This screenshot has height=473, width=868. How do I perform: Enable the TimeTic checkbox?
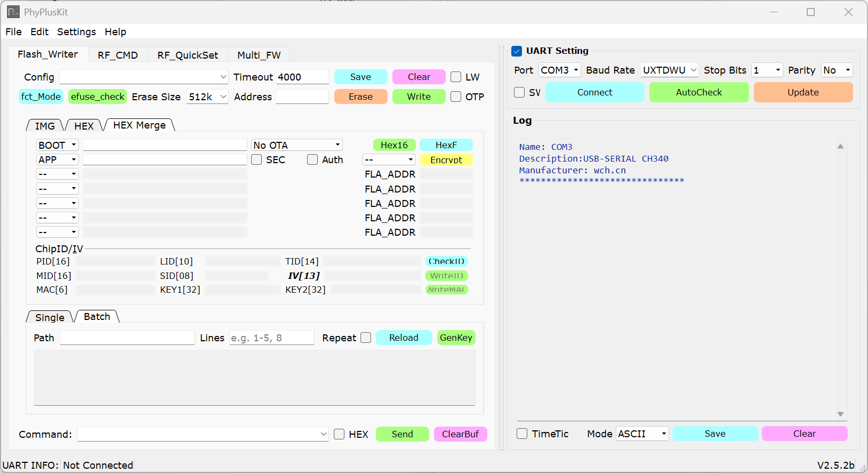point(522,434)
